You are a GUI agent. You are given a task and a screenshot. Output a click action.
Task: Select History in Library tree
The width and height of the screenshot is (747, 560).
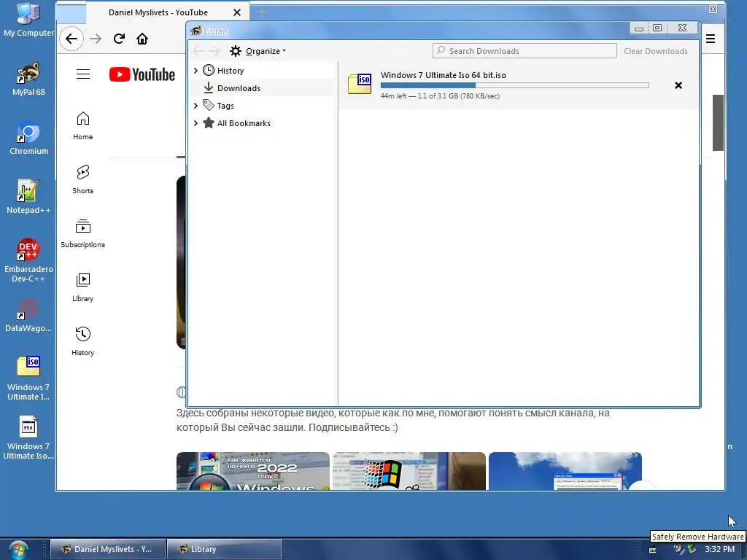coord(231,71)
